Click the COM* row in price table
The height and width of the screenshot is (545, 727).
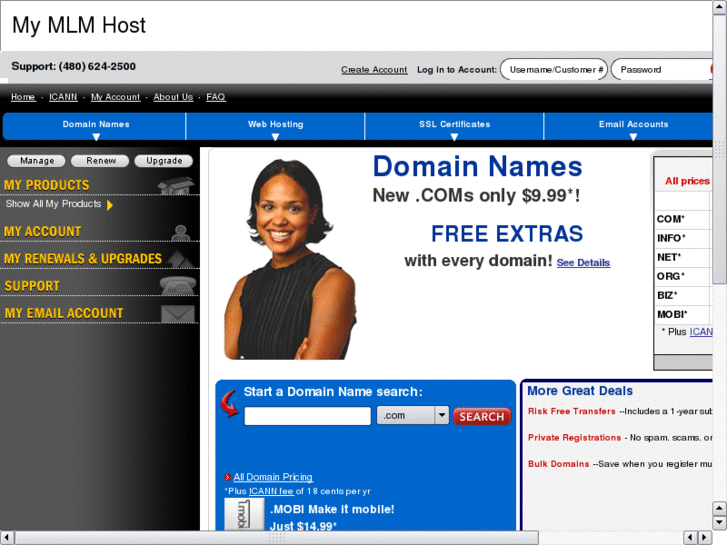coord(683,219)
